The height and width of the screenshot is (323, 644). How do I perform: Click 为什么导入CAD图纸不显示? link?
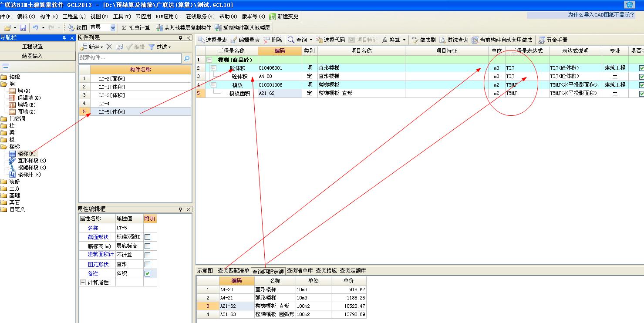[601, 15]
